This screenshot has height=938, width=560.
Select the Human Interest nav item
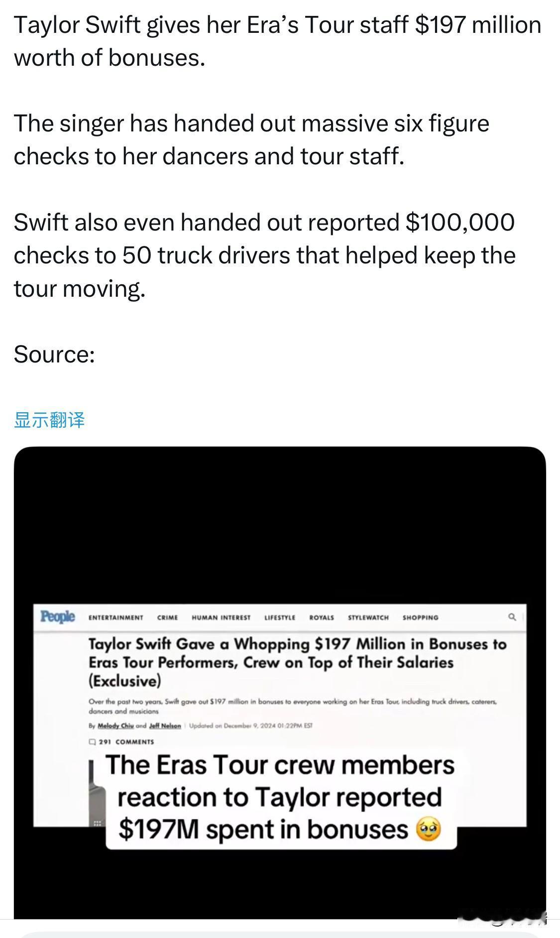221,617
